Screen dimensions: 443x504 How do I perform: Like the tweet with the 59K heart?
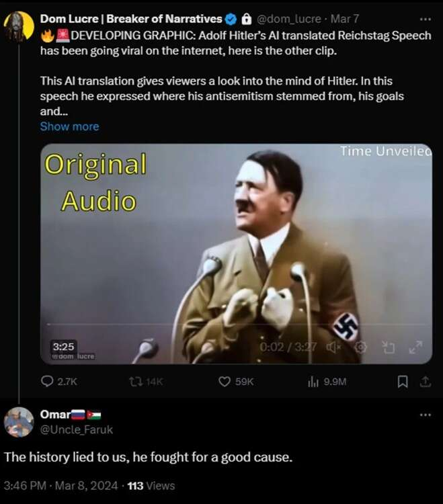(225, 381)
